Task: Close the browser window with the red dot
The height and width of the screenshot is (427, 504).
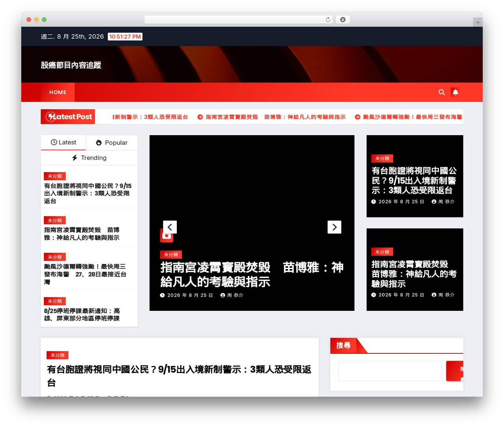Action: tap(29, 20)
